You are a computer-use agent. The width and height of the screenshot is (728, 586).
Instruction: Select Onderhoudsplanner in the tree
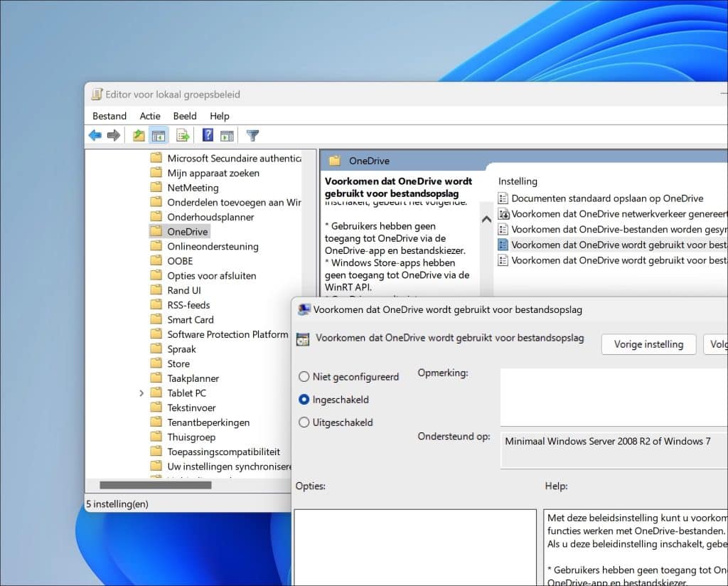(x=210, y=217)
